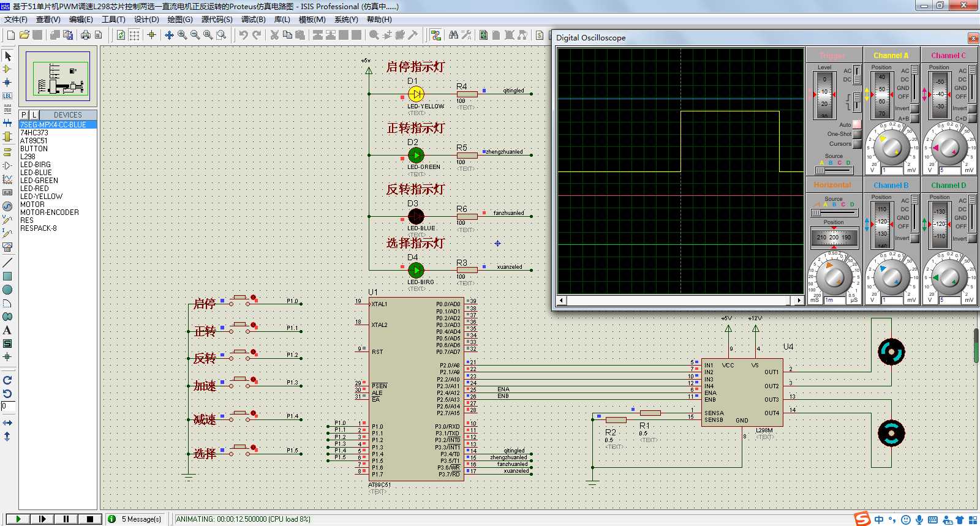Click the Trigger Source slider

834,170
